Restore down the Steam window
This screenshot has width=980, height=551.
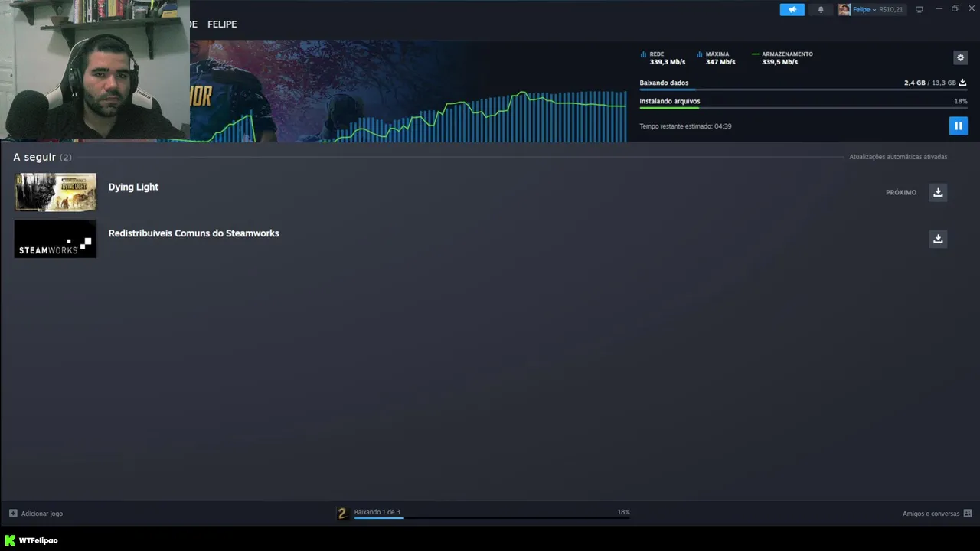click(x=955, y=8)
